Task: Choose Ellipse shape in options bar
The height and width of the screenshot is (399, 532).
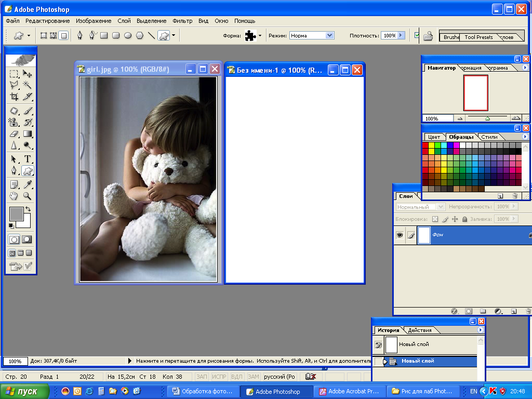Action: pyautogui.click(x=128, y=35)
